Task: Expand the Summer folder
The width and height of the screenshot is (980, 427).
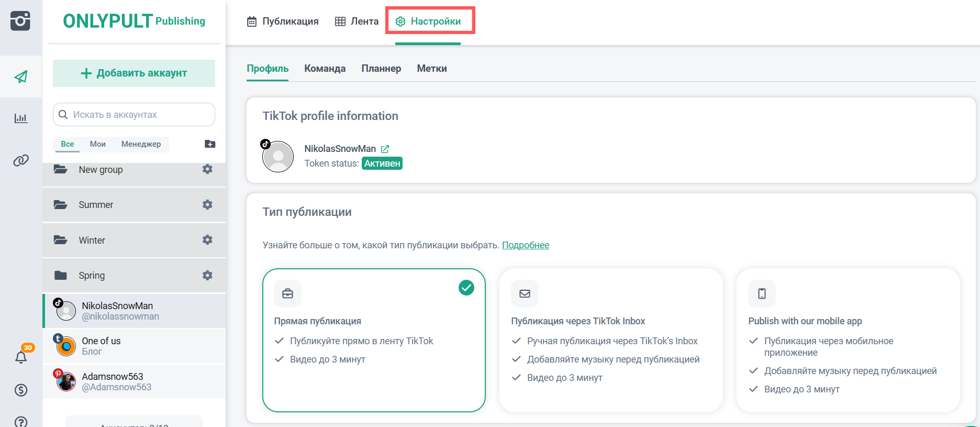Action: click(x=96, y=205)
